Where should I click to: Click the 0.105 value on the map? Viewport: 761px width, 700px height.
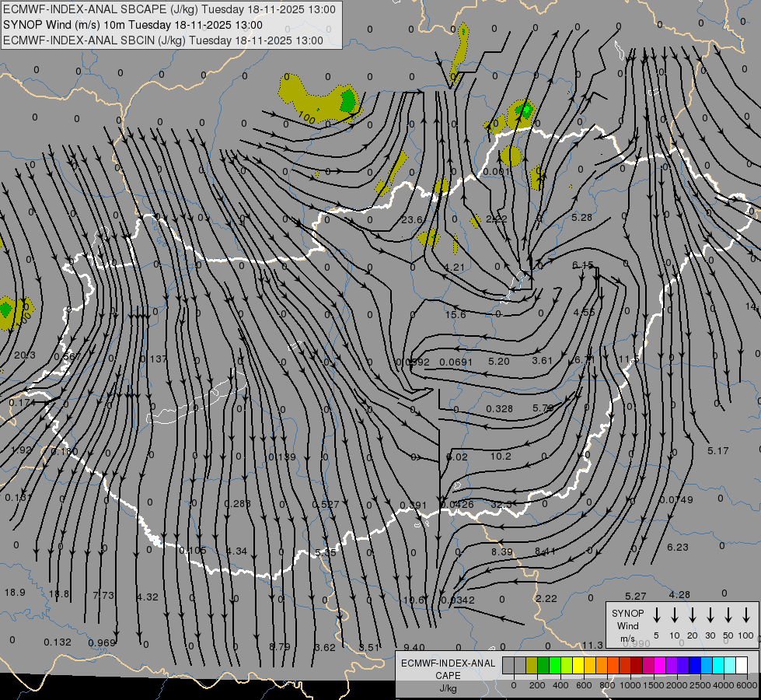(193, 551)
